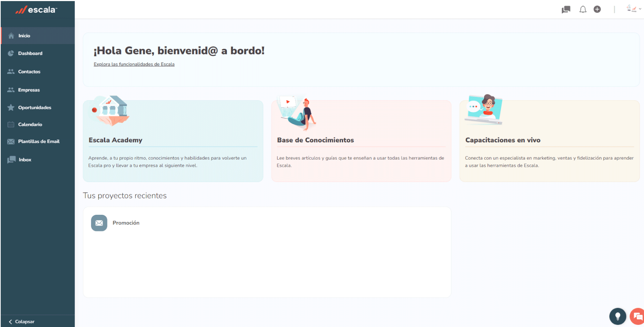Click the lightbulb help button
This screenshot has height=327, width=644.
tap(617, 316)
